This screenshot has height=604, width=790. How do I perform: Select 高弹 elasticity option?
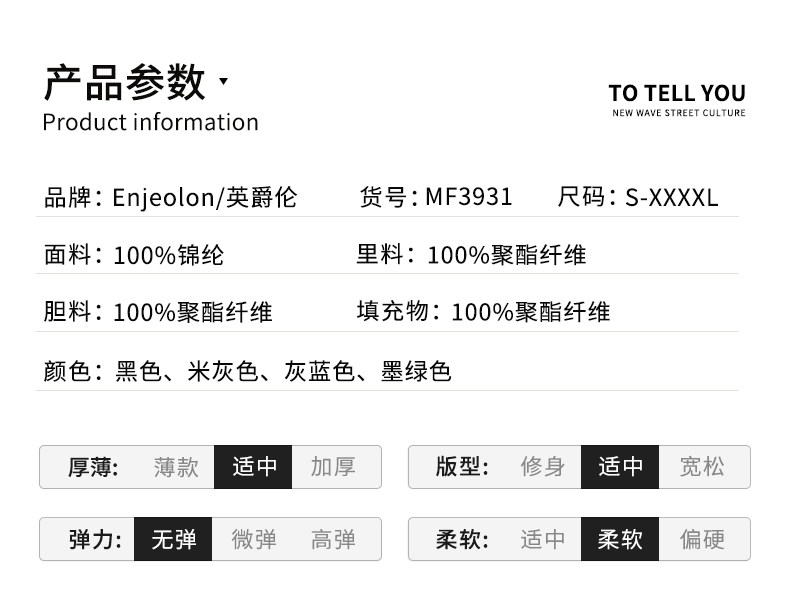(332, 540)
